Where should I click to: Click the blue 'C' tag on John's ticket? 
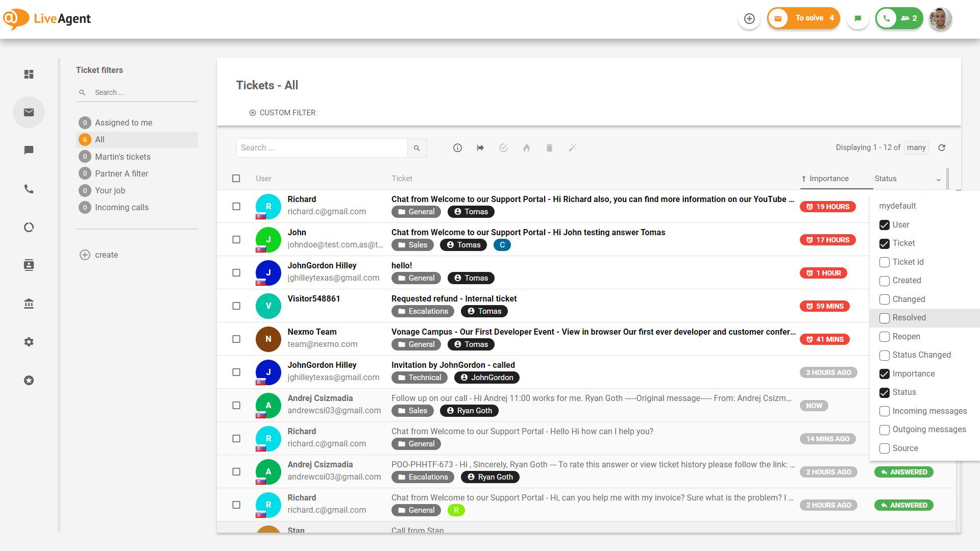502,245
